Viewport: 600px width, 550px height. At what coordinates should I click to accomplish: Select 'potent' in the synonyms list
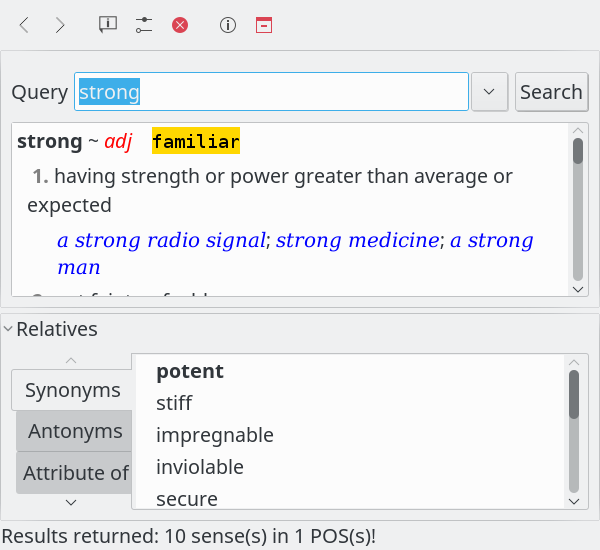point(190,371)
